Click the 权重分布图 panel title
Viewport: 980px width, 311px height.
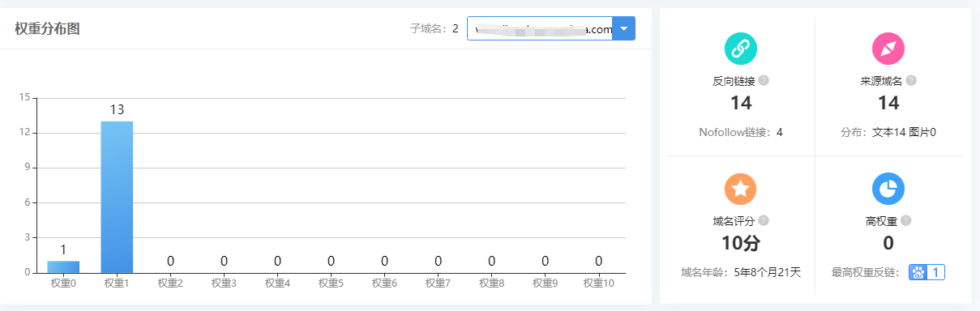click(47, 29)
